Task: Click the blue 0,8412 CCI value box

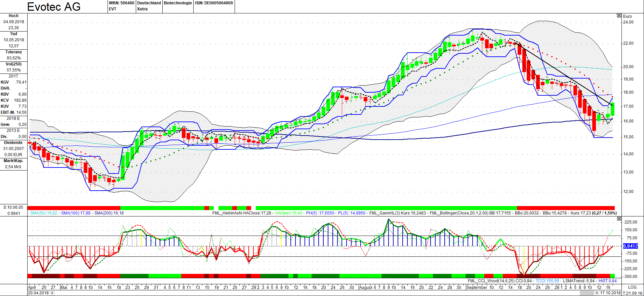Action: [631, 246]
